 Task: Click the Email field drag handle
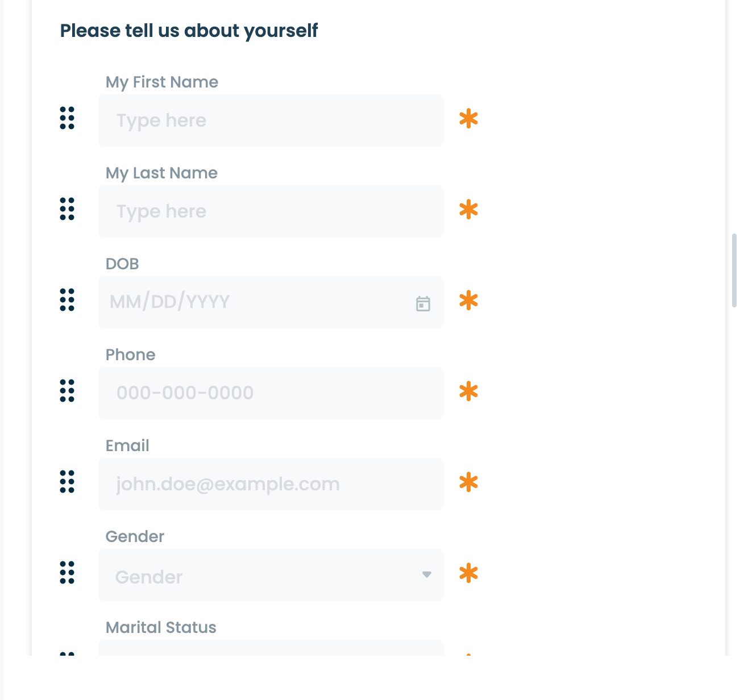tap(67, 482)
